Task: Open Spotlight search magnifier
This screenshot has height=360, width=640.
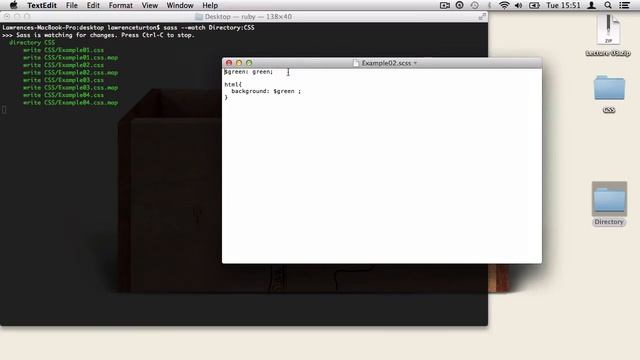Action: coord(608,5)
